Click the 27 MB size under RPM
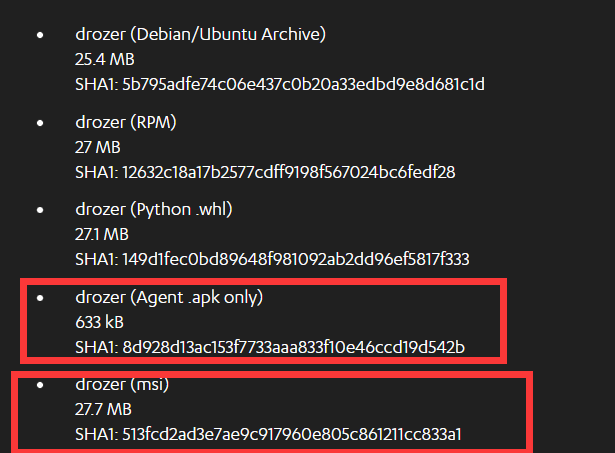 (x=98, y=147)
